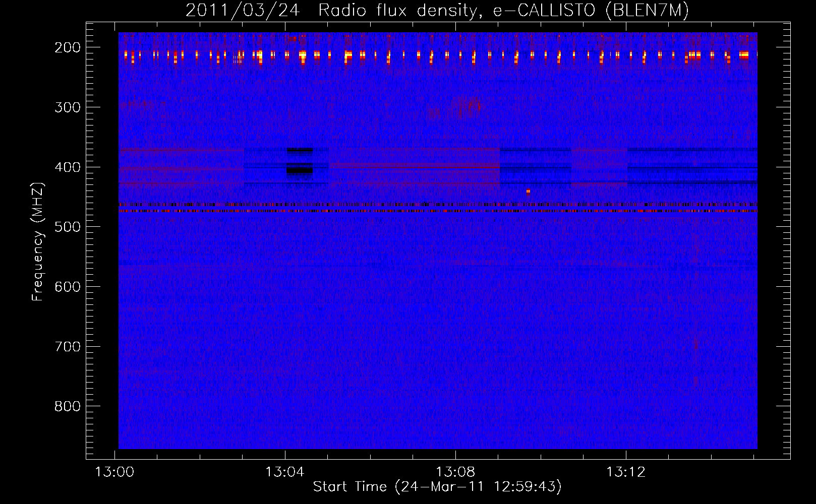
Task: Click the 'Start Time (24-Mar-11 12:59:43)' label
Action: coord(437,486)
